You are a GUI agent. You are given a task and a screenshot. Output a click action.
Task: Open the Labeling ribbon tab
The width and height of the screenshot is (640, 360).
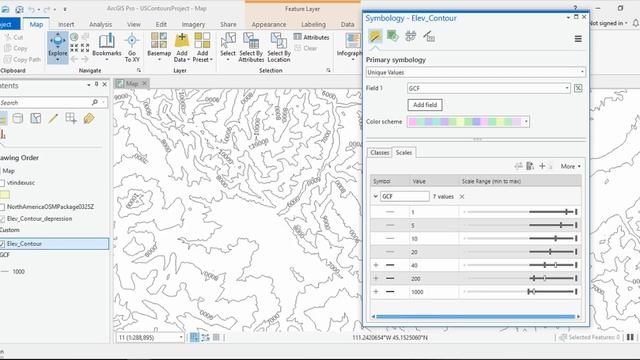coord(313,24)
